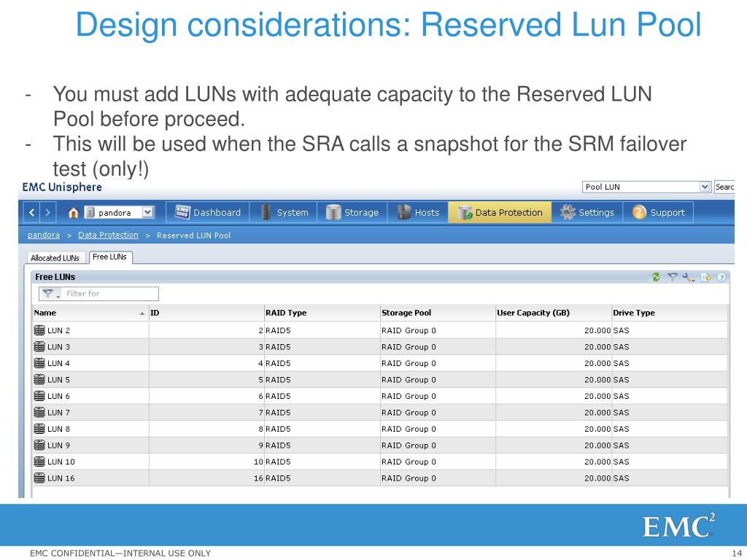The width and height of the screenshot is (747, 560).
Task: Go forward with the right arrow button
Action: click(x=47, y=212)
